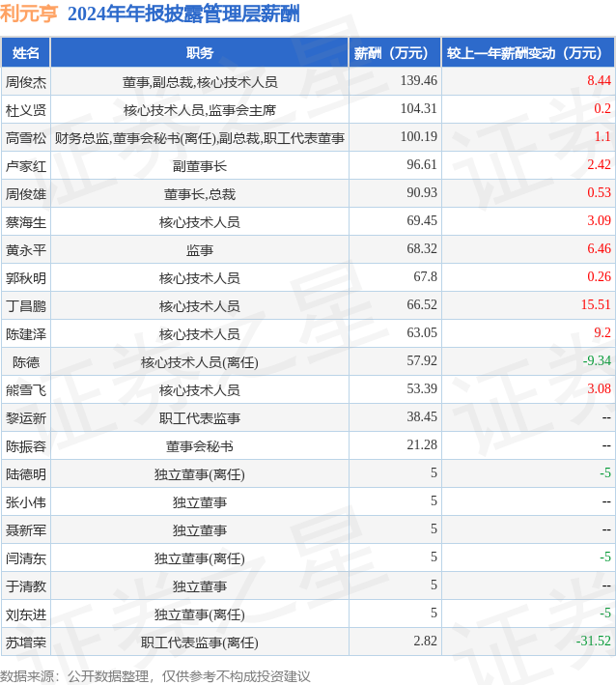Click the 利元亨 company name in title
The height and width of the screenshot is (685, 616).
coord(29,14)
